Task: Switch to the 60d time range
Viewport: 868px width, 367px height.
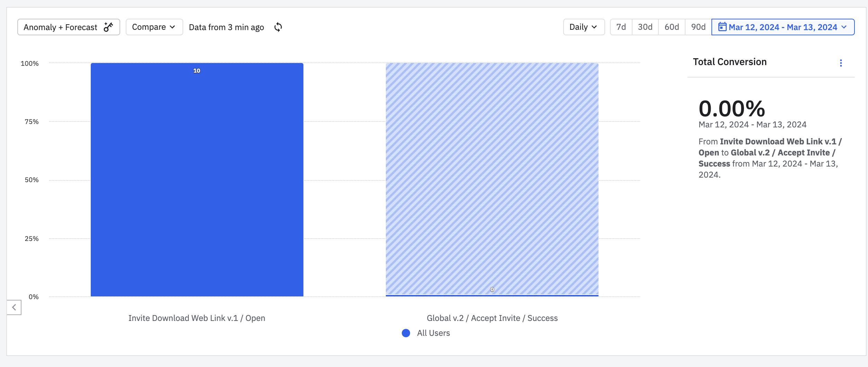Action: (x=672, y=27)
